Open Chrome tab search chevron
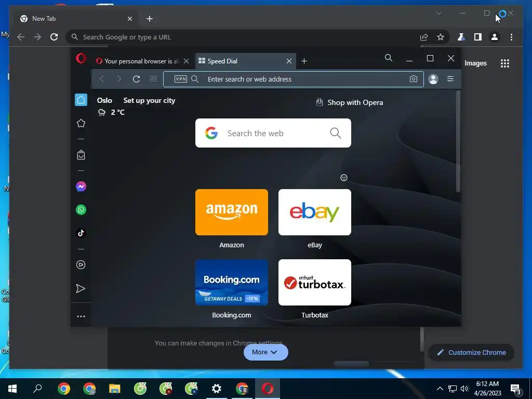Viewport: 532px width, 399px height. pos(438,13)
